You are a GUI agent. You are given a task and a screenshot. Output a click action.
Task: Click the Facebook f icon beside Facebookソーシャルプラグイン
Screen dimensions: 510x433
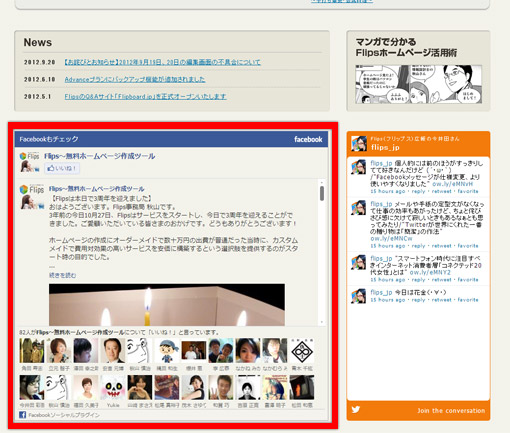[22, 415]
